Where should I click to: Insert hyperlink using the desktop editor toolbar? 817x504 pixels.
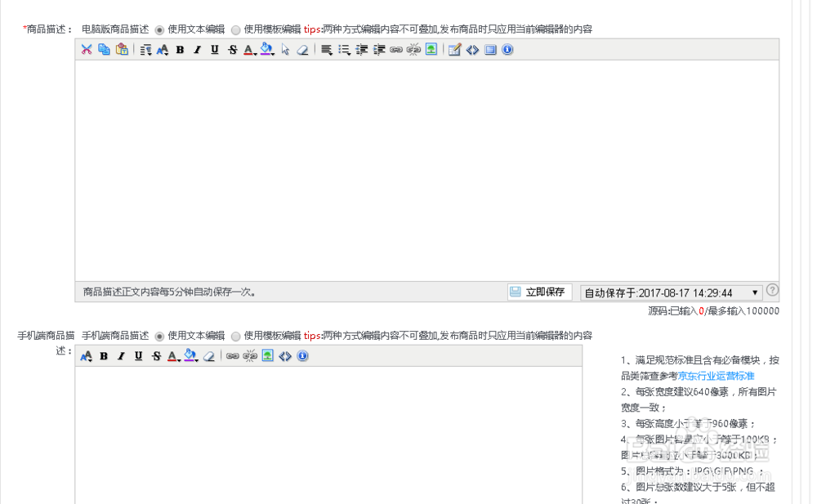396,50
